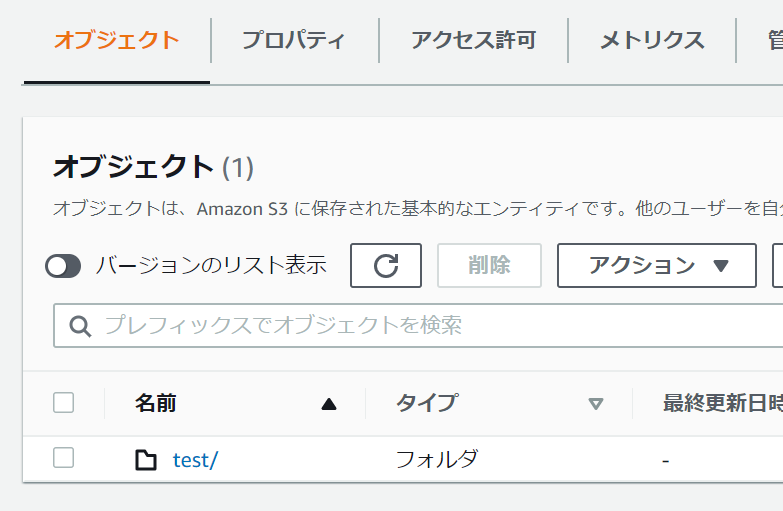Viewport: 783px width, 511px height.
Task: Click the 最終更新日時 column header
Action: pyautogui.click(x=720, y=403)
